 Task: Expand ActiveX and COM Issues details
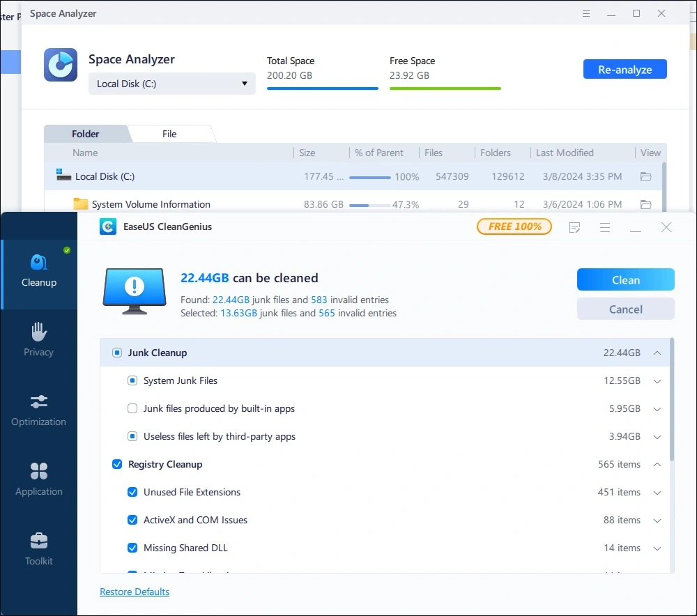657,521
